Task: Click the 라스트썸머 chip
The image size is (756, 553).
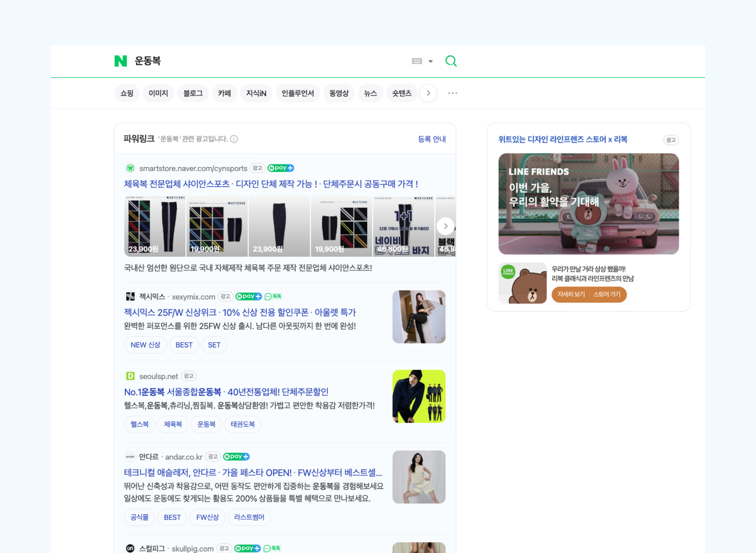Action: [249, 517]
